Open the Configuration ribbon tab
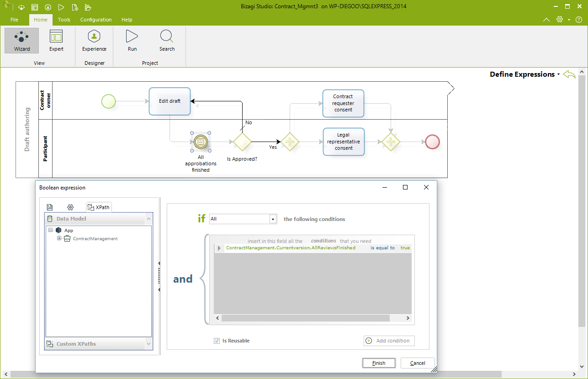Image resolution: width=588 pixels, height=379 pixels. [96, 20]
